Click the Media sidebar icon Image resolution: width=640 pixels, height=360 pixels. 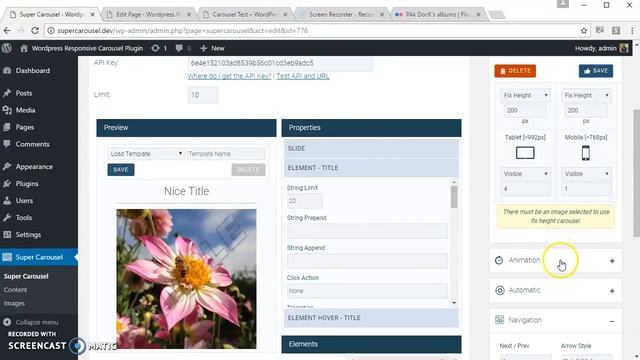tap(7, 110)
